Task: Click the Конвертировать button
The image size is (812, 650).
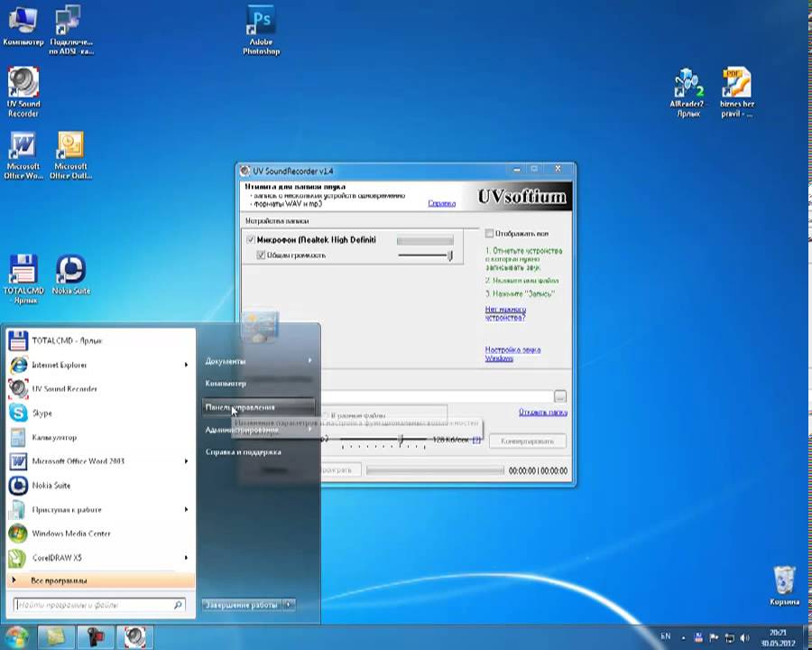Action: click(527, 441)
